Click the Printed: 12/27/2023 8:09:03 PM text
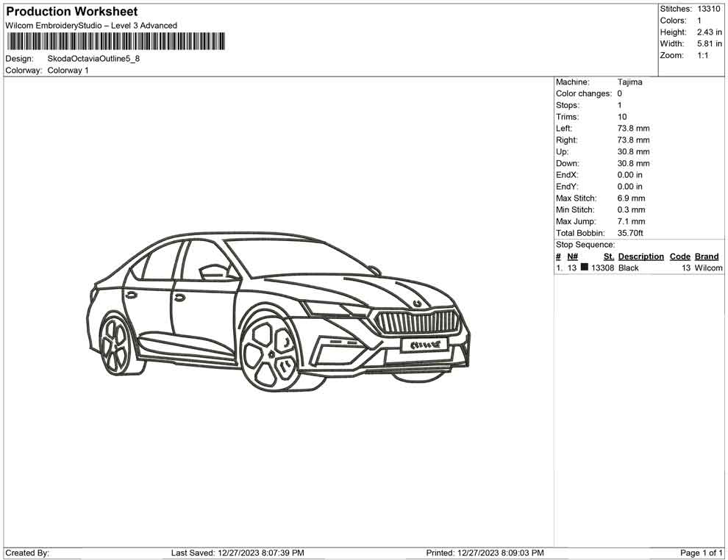The height and width of the screenshot is (560, 728). click(485, 553)
